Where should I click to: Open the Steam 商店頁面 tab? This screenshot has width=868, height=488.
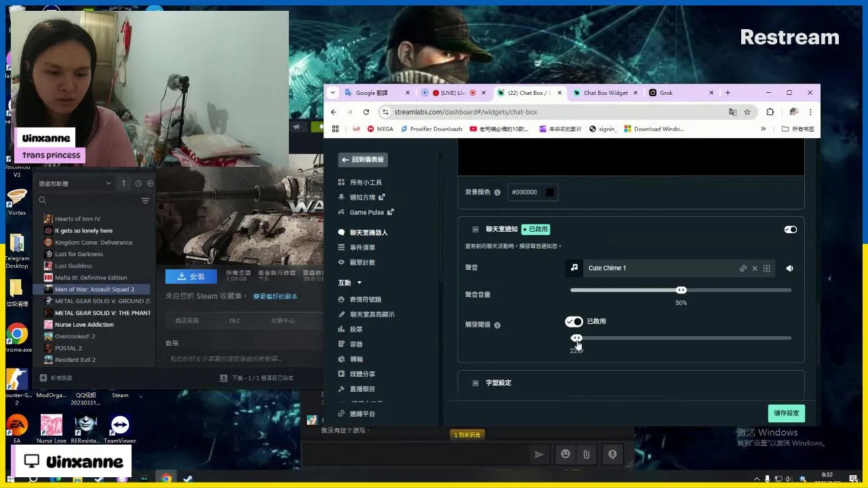[x=187, y=321]
